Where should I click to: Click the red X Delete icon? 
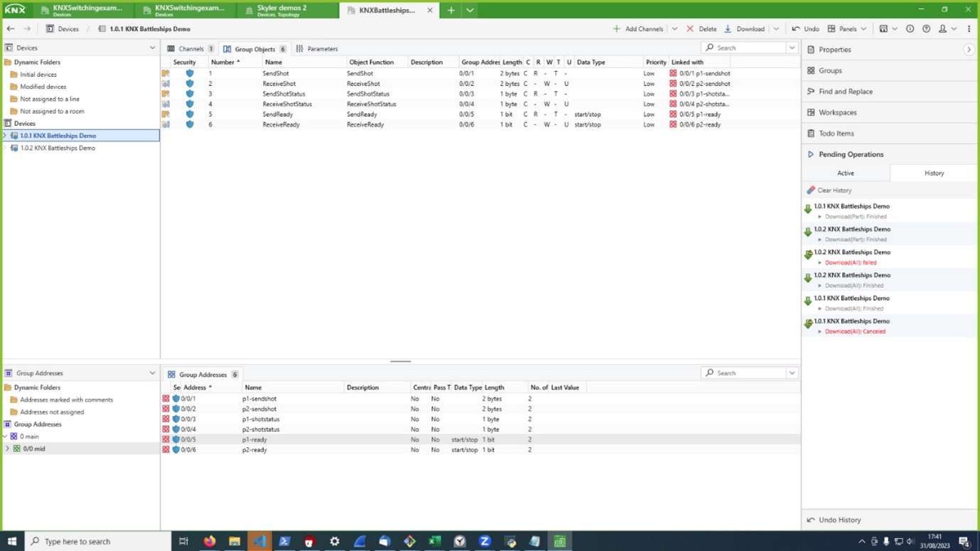coord(689,28)
